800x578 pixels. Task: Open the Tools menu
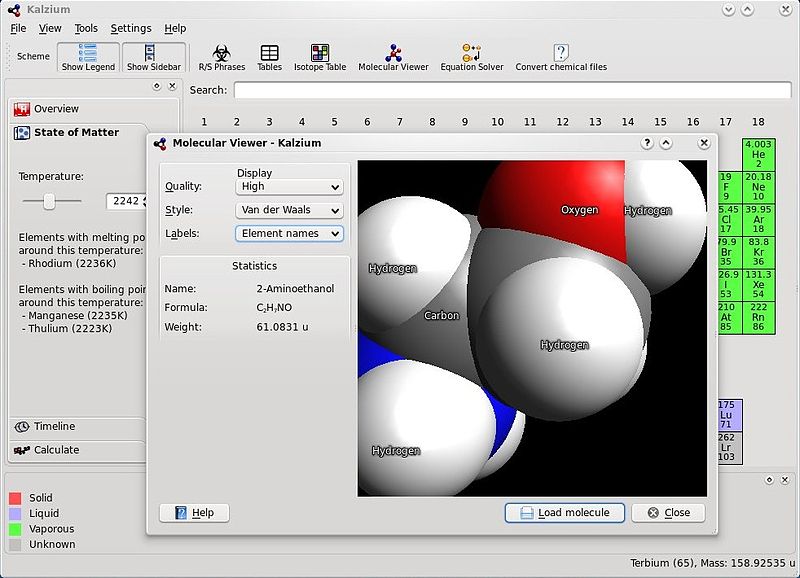tap(86, 29)
